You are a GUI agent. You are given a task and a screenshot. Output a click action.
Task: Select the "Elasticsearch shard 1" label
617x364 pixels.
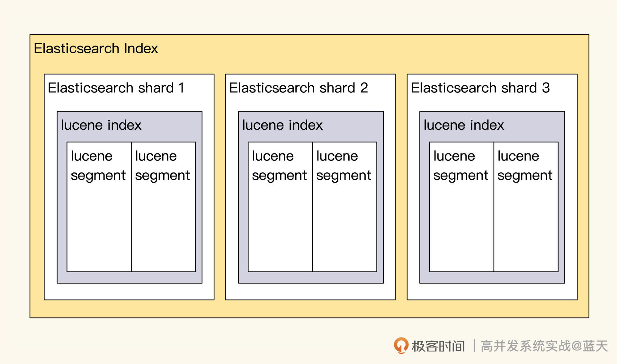coord(116,88)
